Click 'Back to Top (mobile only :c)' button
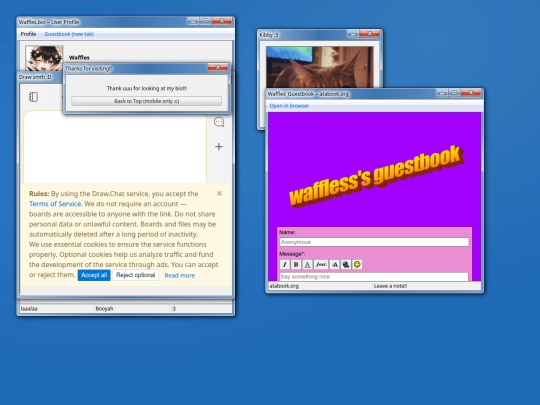540x405 pixels. 147,101
